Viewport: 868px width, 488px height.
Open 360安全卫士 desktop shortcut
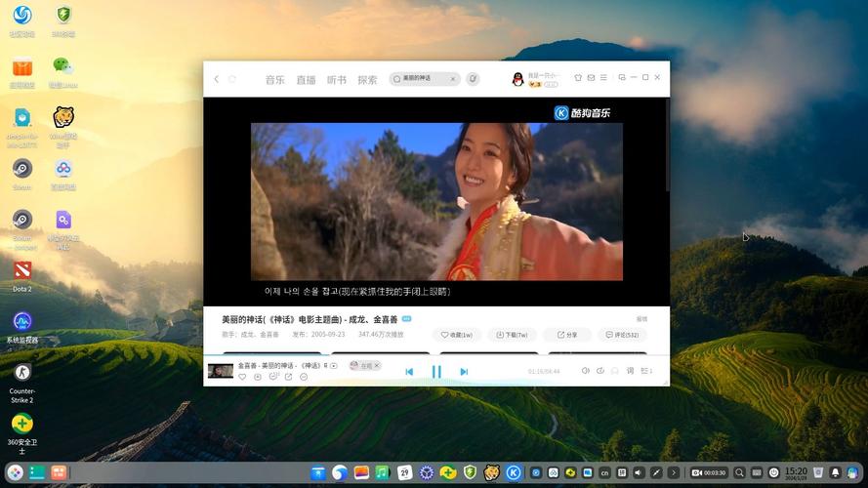[x=22, y=433]
